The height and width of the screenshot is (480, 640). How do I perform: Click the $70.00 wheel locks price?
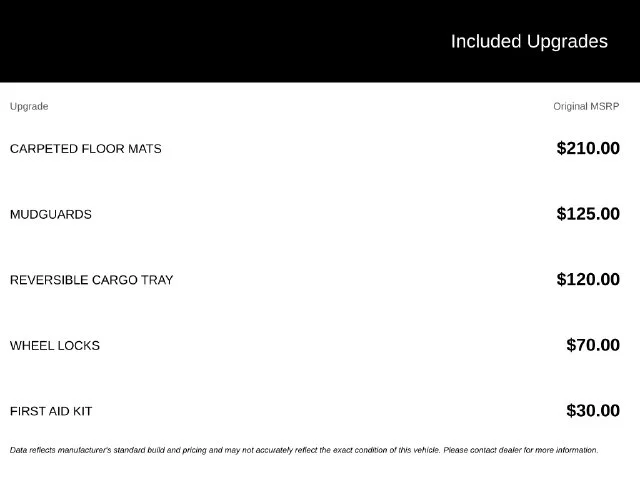coord(593,345)
